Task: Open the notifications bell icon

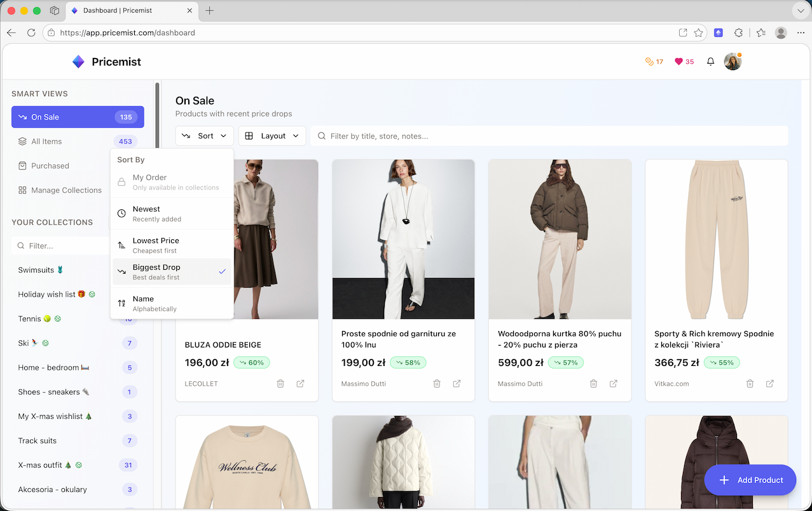Action: pyautogui.click(x=710, y=61)
